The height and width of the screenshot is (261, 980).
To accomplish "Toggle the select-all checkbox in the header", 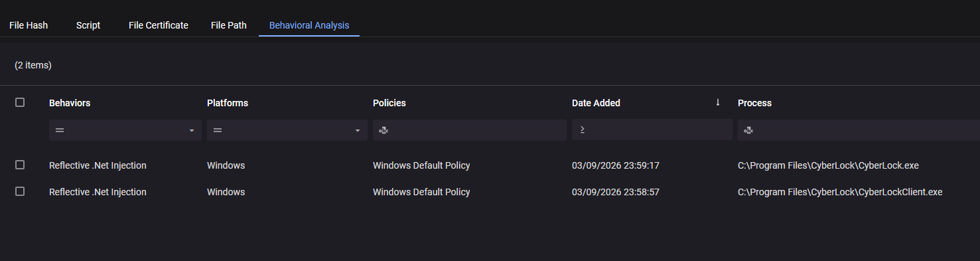I will (x=20, y=102).
